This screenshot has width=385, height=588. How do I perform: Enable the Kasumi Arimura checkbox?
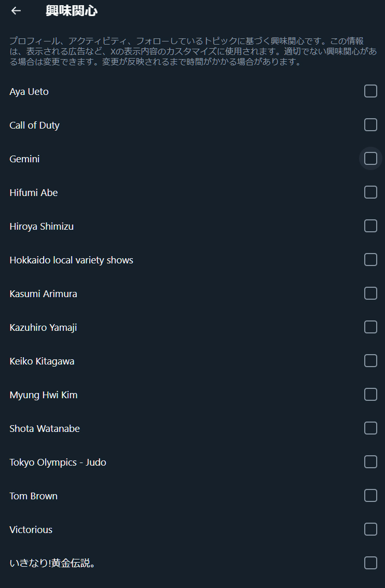point(370,293)
